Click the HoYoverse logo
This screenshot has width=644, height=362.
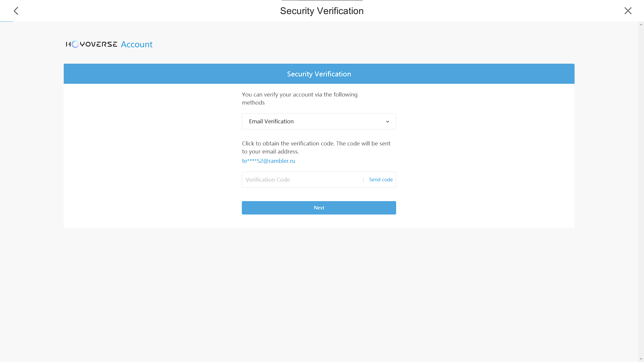(92, 44)
